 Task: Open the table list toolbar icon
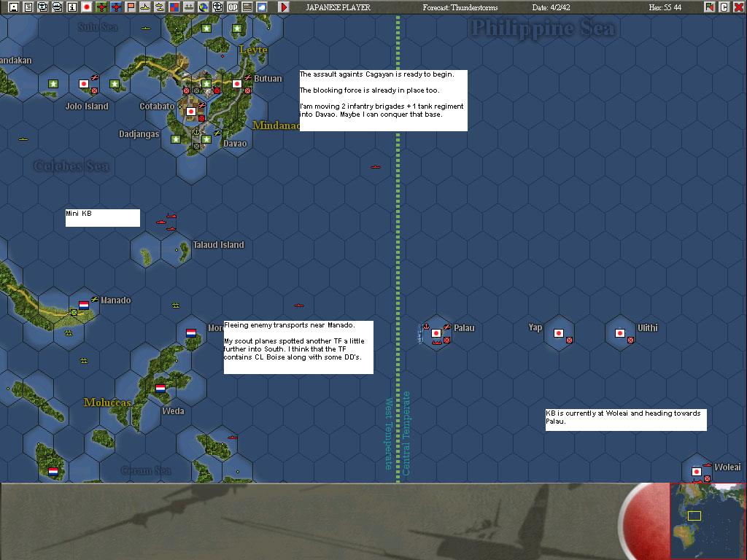(x=247, y=7)
